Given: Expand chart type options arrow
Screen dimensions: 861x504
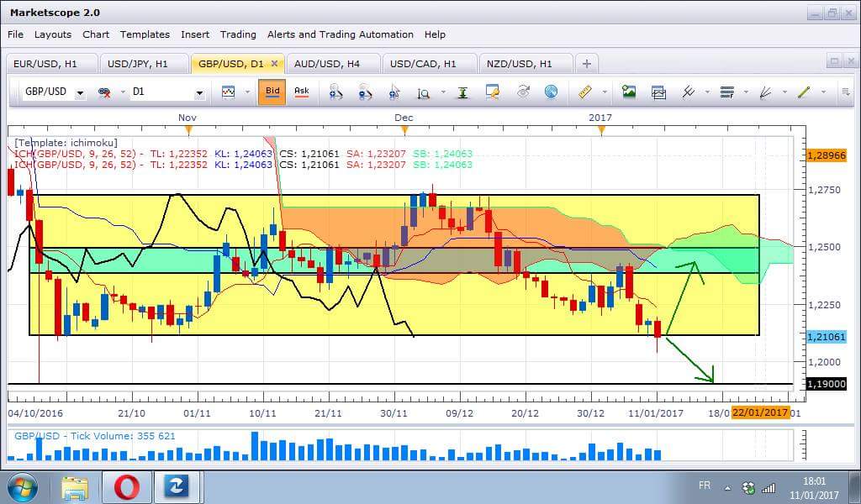Looking at the screenshot, I should click(246, 92).
